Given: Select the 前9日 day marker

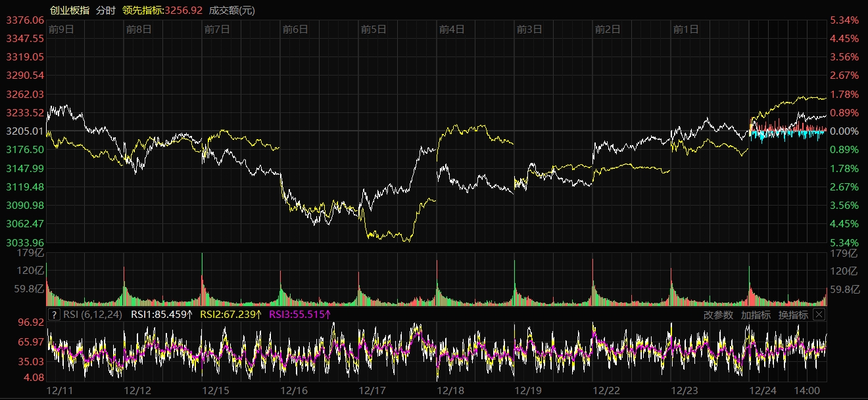Looking at the screenshot, I should click(61, 29).
